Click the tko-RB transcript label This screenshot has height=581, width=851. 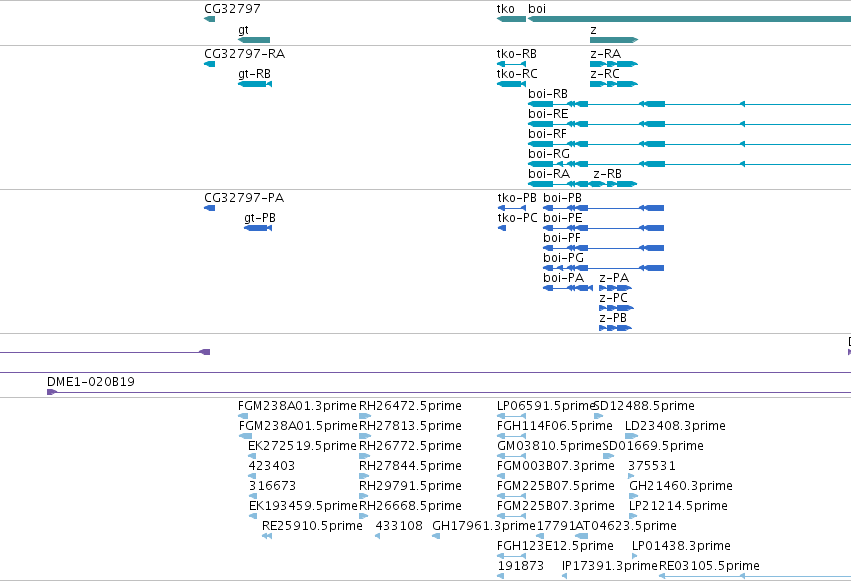click(517, 54)
